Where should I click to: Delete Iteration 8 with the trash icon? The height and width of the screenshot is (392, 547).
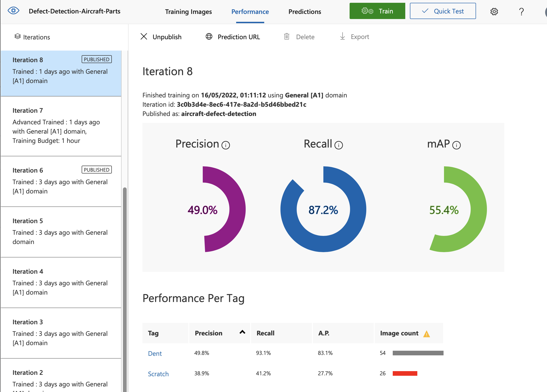[x=287, y=37]
